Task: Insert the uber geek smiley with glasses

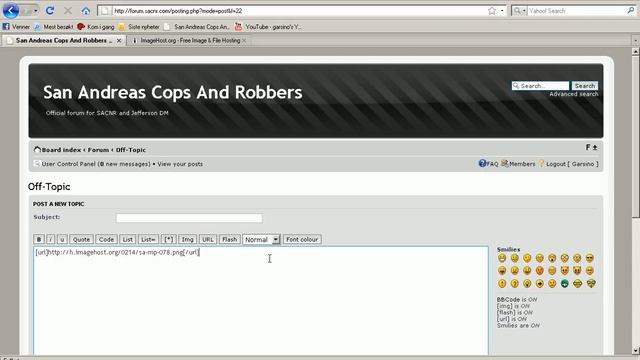Action: coord(591,283)
